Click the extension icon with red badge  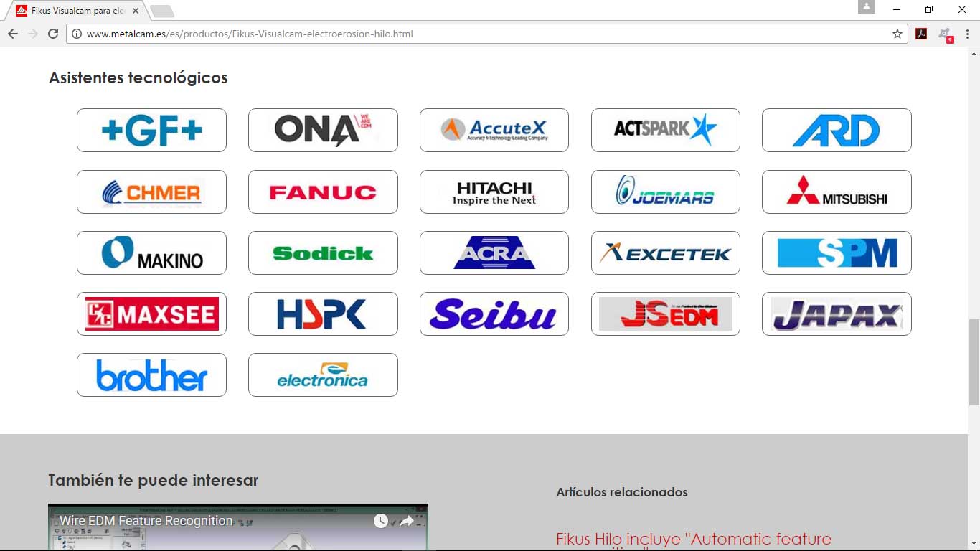click(x=946, y=34)
